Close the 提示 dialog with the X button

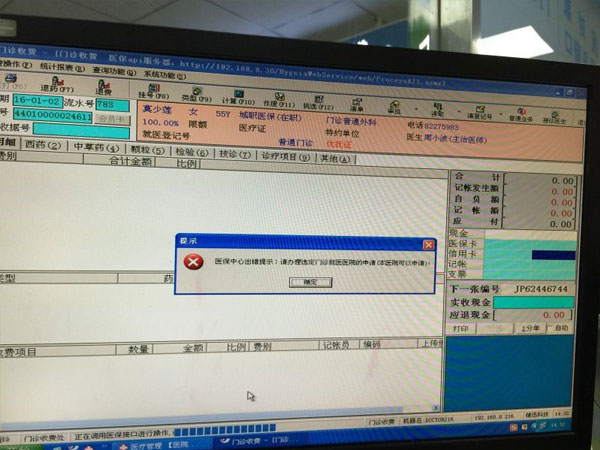pos(428,244)
